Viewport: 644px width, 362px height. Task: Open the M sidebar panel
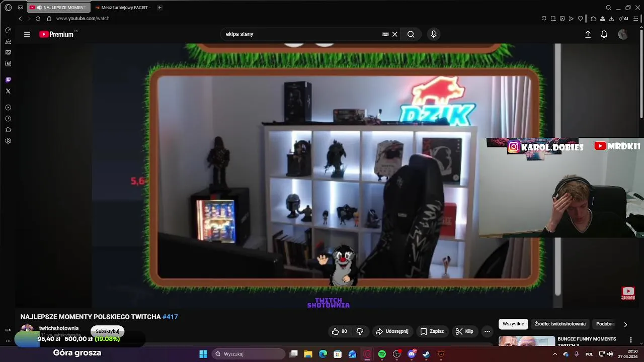tap(8, 64)
